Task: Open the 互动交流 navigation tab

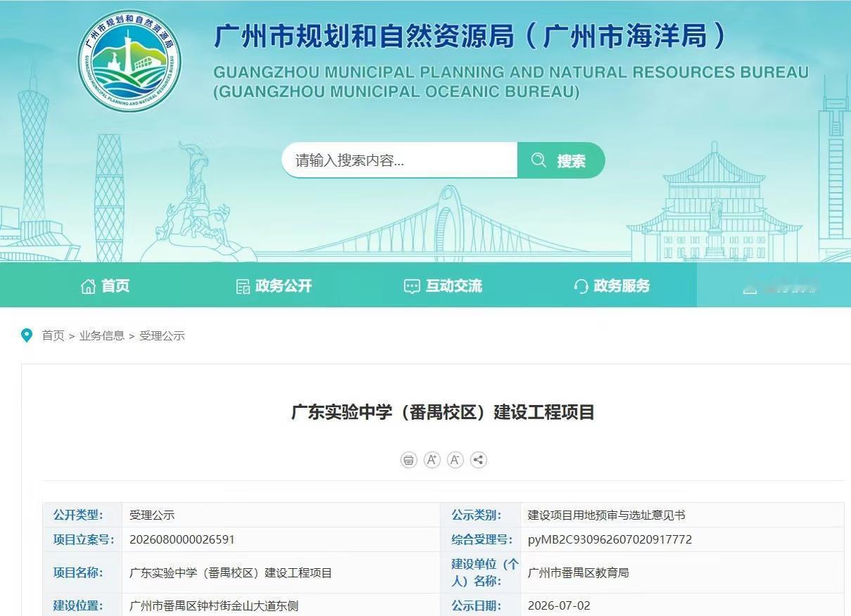Action: point(443,285)
